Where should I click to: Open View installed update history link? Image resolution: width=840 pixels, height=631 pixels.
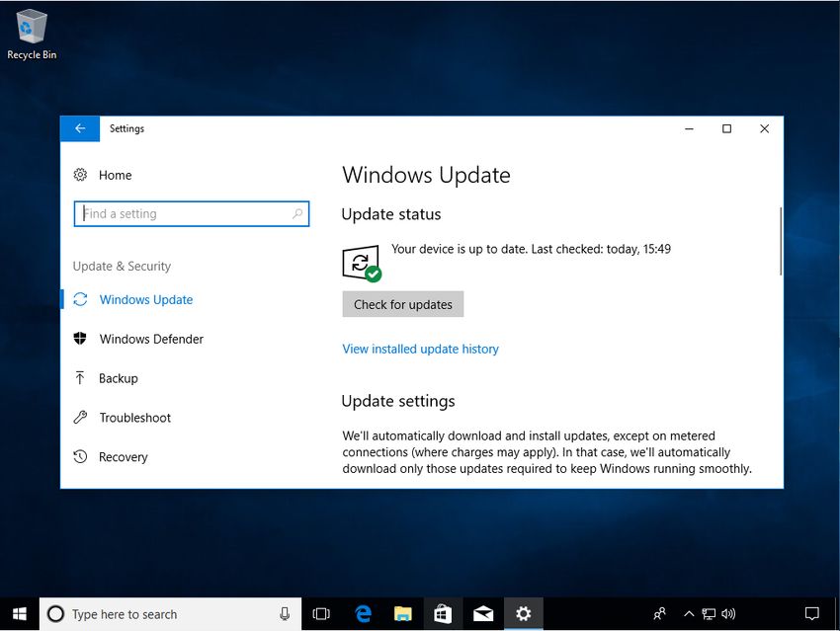[x=421, y=349]
